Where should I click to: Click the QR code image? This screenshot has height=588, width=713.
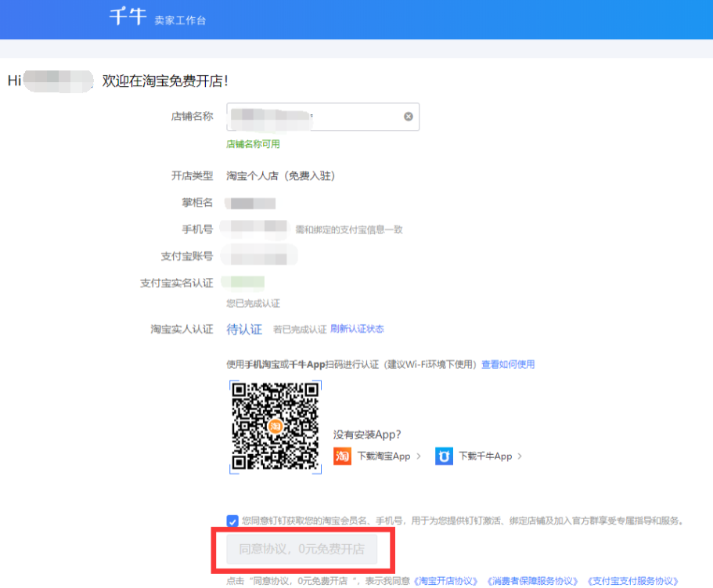pyautogui.click(x=275, y=427)
